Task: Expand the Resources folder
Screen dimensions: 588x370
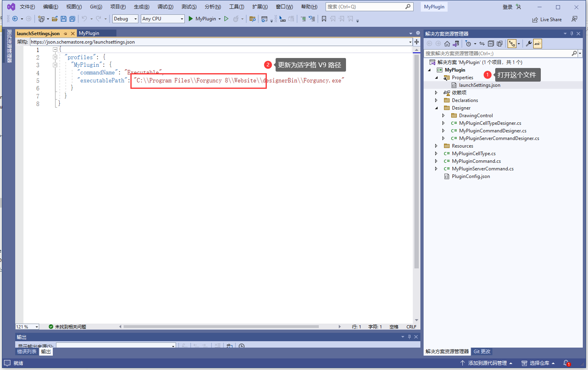Action: 436,146
